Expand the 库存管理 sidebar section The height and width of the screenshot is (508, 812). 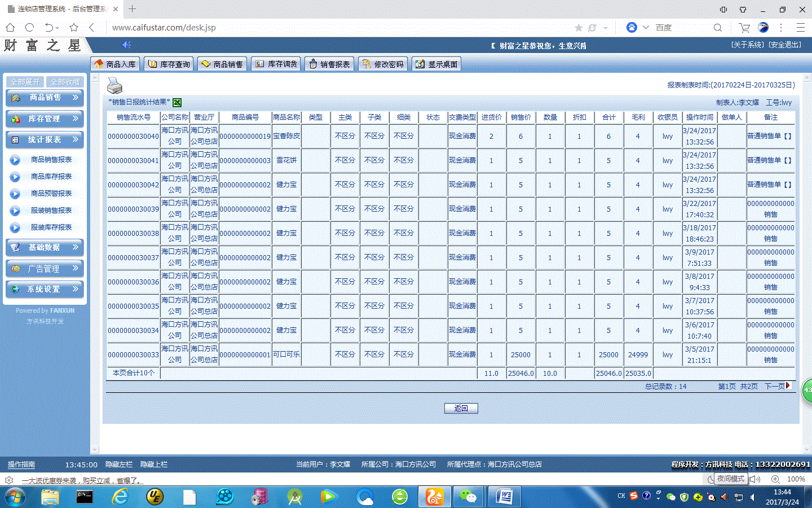[x=45, y=119]
